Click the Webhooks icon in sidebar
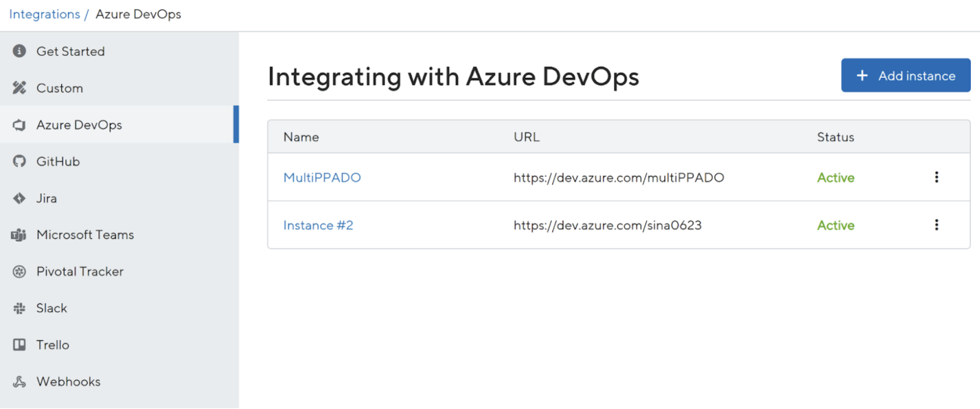Image resolution: width=980 pixels, height=409 pixels. [x=19, y=382]
